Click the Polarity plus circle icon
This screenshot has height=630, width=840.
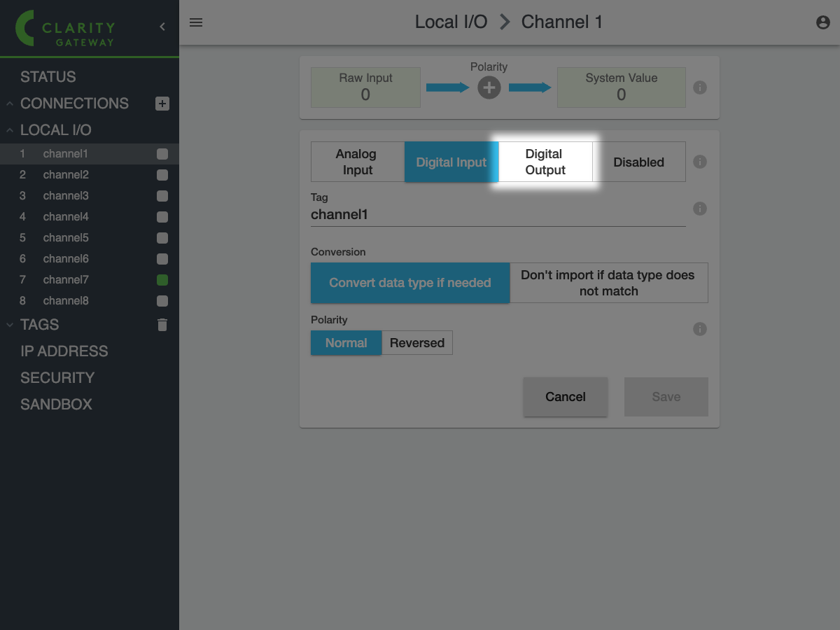pyautogui.click(x=489, y=87)
